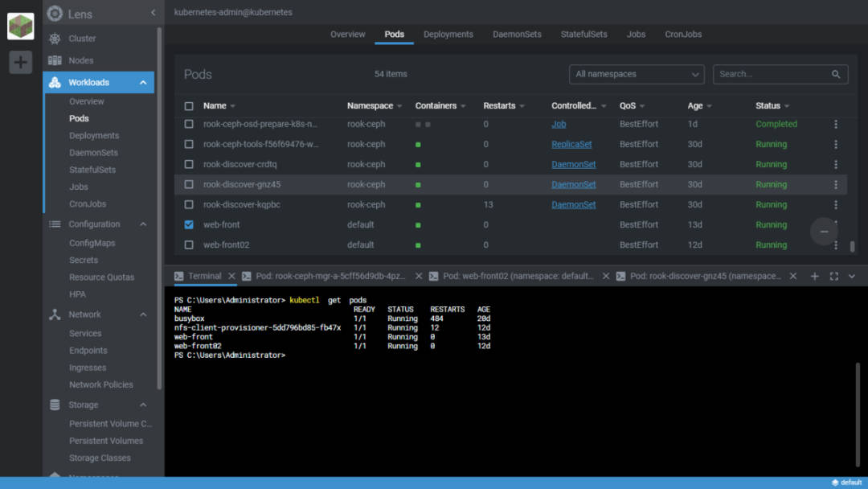
Task: Collapse the Network section chevron
Action: pyautogui.click(x=143, y=314)
